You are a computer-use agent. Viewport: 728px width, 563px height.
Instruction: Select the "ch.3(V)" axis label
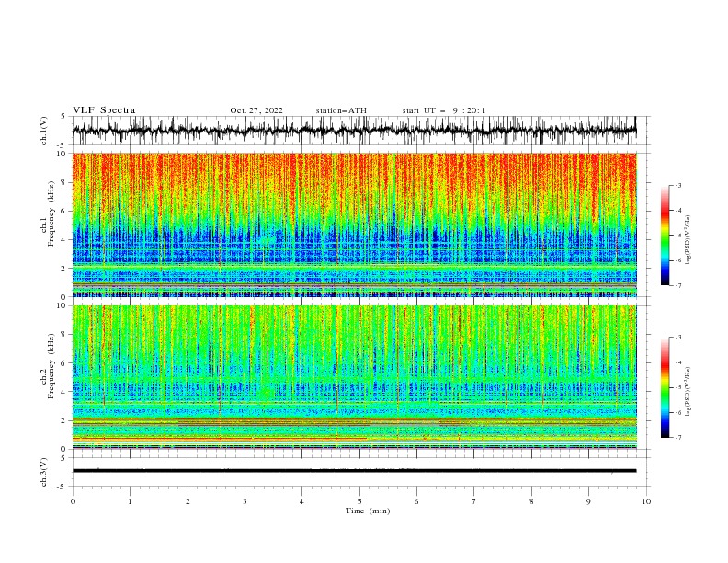pyautogui.click(x=44, y=472)
